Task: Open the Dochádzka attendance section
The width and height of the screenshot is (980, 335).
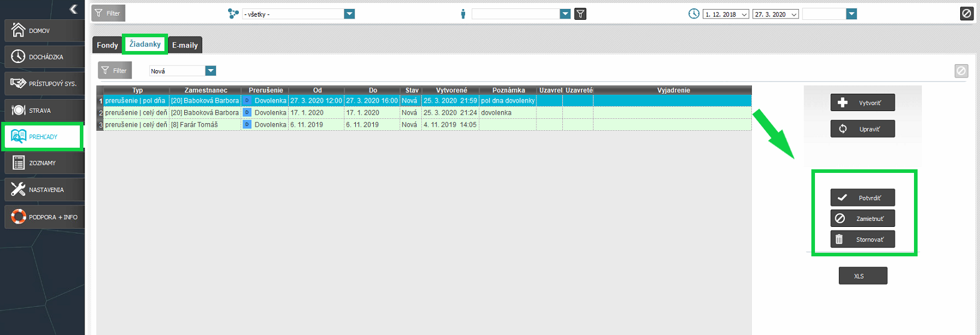Action: [x=44, y=57]
